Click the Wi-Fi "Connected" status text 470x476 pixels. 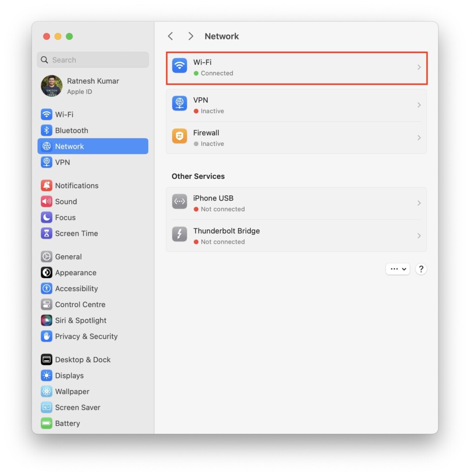[x=217, y=73]
